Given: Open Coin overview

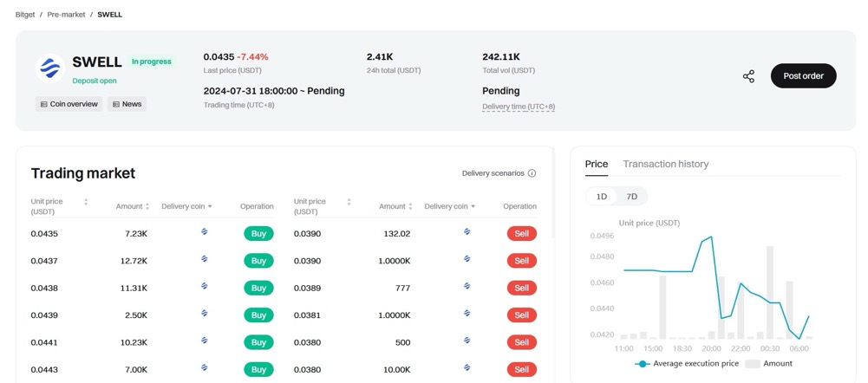Looking at the screenshot, I should tap(69, 104).
